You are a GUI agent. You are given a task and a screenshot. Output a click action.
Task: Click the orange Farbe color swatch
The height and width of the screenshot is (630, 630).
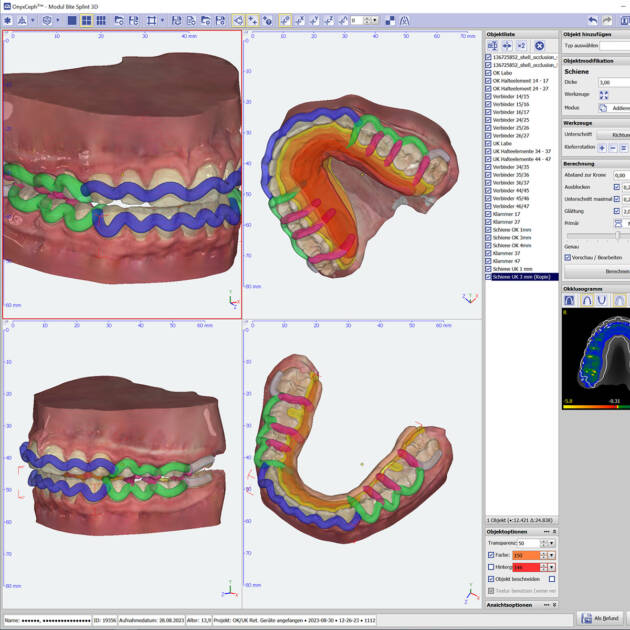(526, 555)
